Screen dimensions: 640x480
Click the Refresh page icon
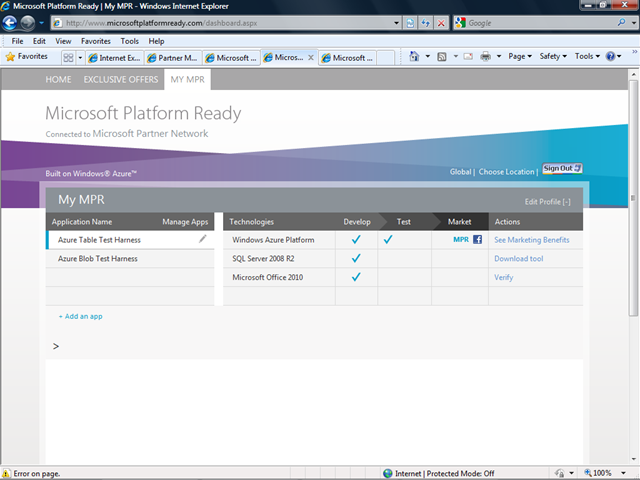pos(423,23)
